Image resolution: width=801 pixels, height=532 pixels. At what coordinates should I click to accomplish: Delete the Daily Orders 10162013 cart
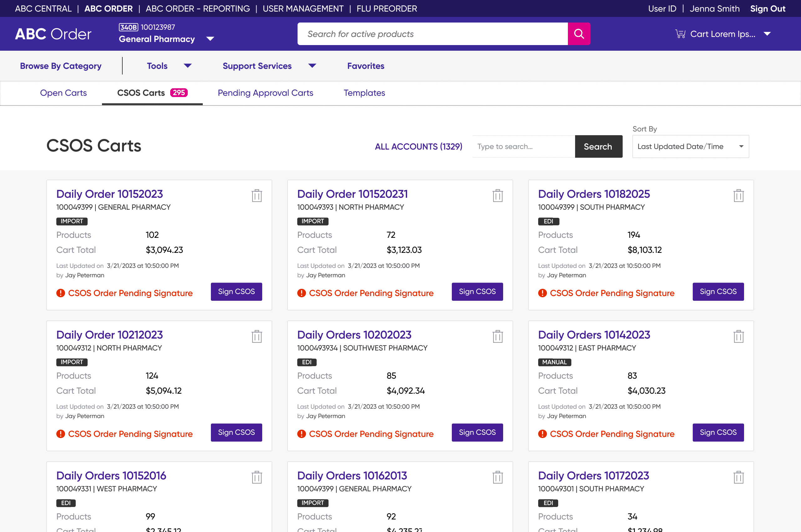[x=498, y=477]
